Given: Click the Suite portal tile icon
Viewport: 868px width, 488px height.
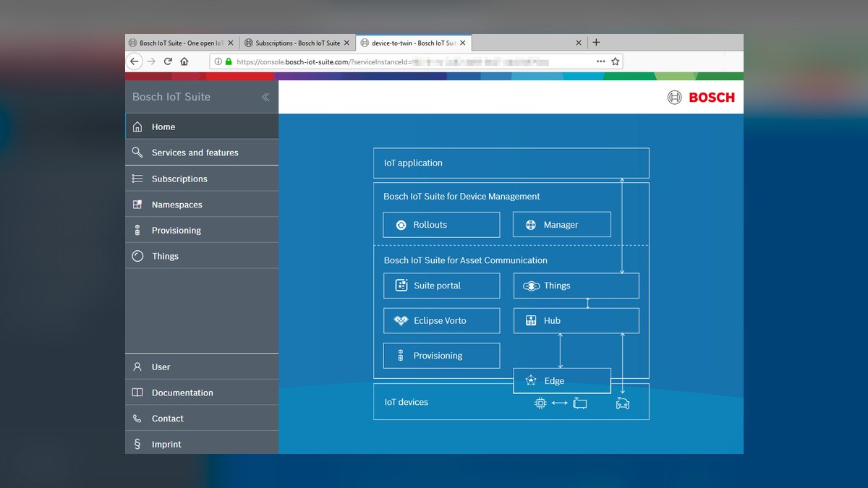Looking at the screenshot, I should point(401,286).
